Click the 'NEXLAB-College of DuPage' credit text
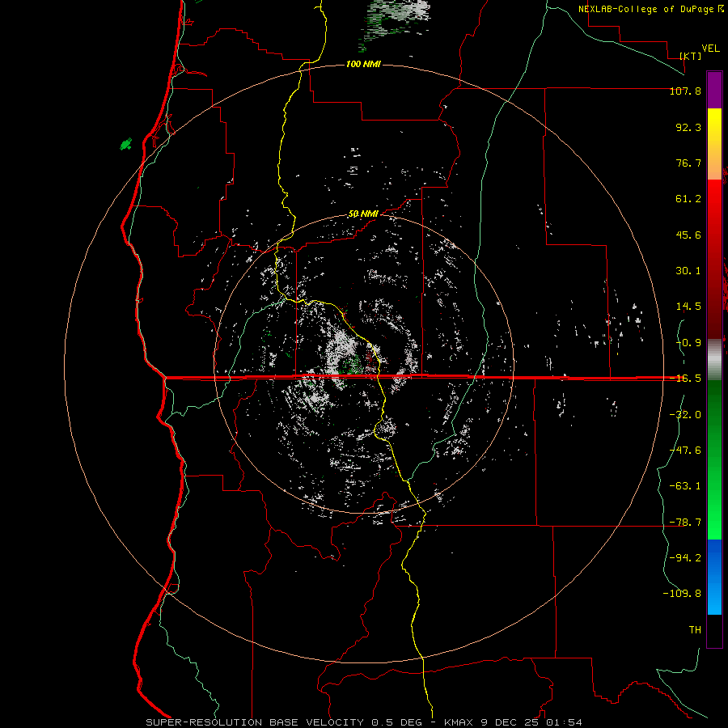 coord(647,9)
